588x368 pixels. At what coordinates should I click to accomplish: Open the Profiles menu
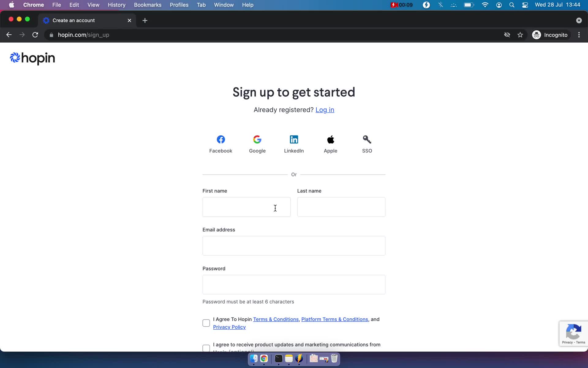point(179,5)
